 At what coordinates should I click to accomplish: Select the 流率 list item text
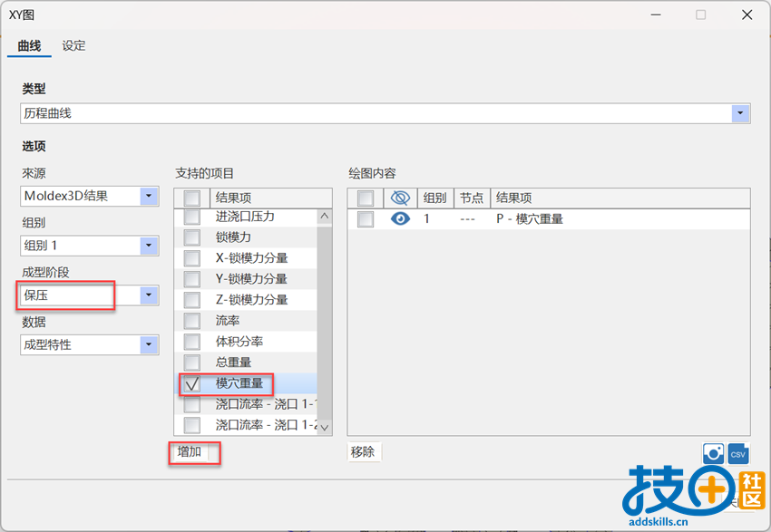(227, 321)
